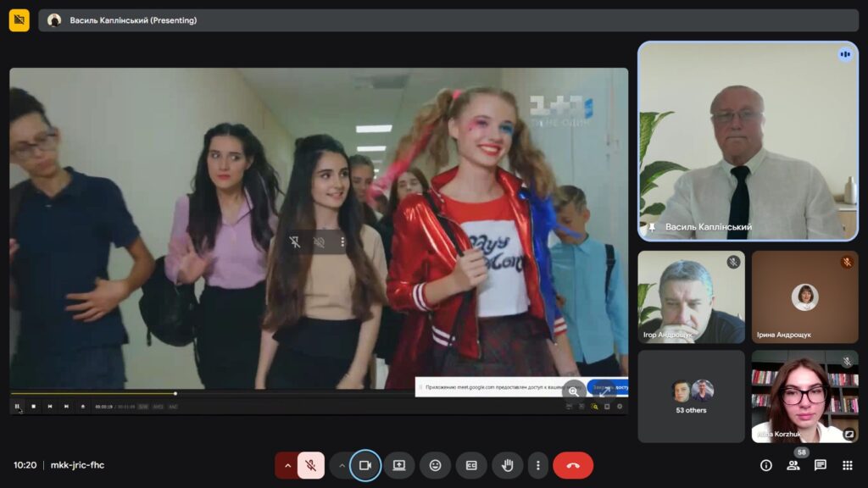Show the people list with 58 participants
This screenshot has height=488, width=868.
[x=793, y=465]
